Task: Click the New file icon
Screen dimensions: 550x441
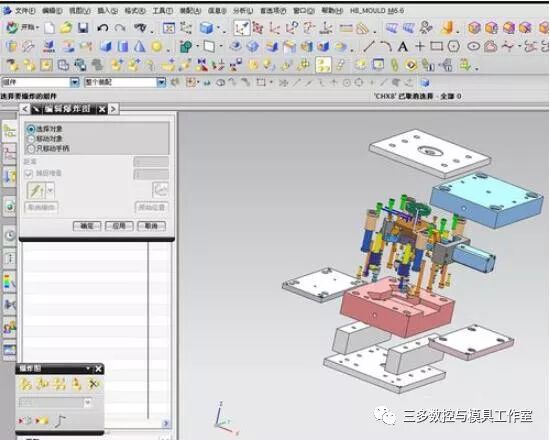Action: (50, 28)
